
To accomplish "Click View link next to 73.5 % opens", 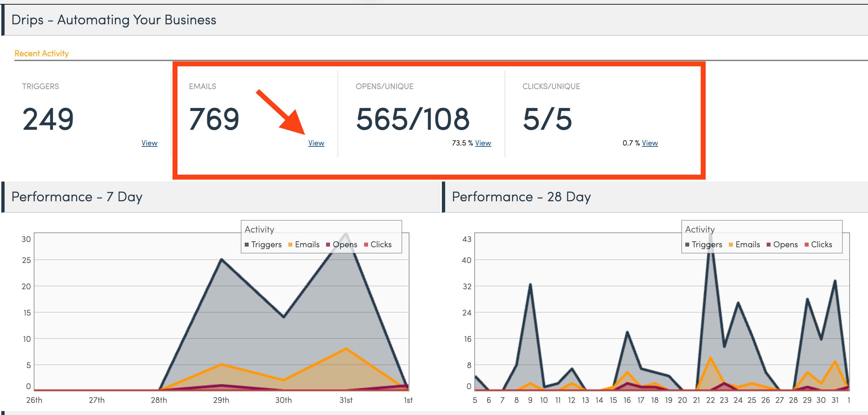I will 483,143.
